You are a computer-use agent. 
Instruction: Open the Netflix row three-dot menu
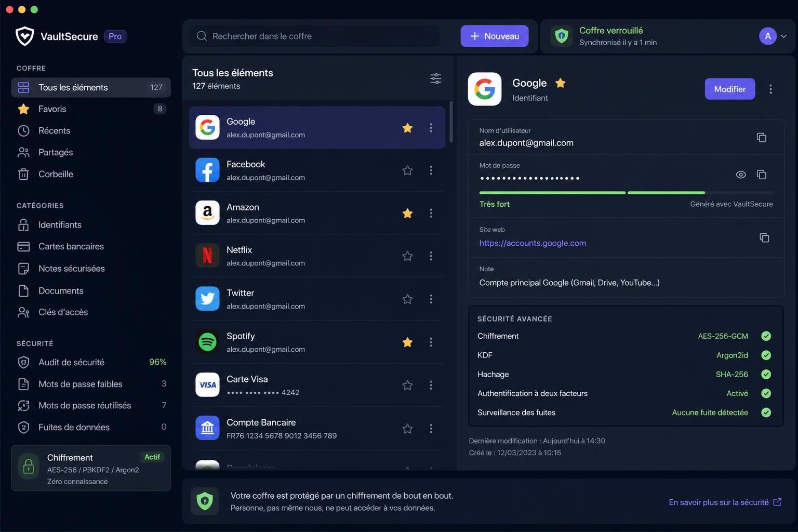pyautogui.click(x=431, y=256)
